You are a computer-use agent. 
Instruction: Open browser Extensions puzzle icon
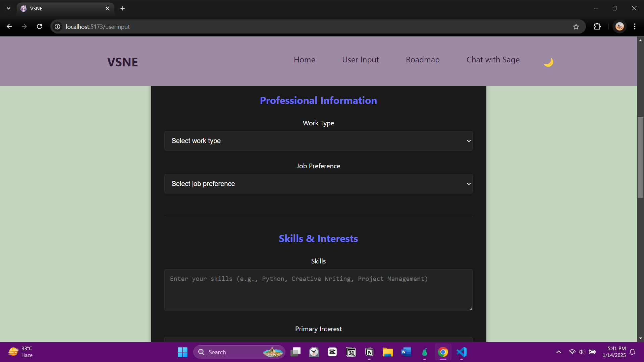click(597, 26)
